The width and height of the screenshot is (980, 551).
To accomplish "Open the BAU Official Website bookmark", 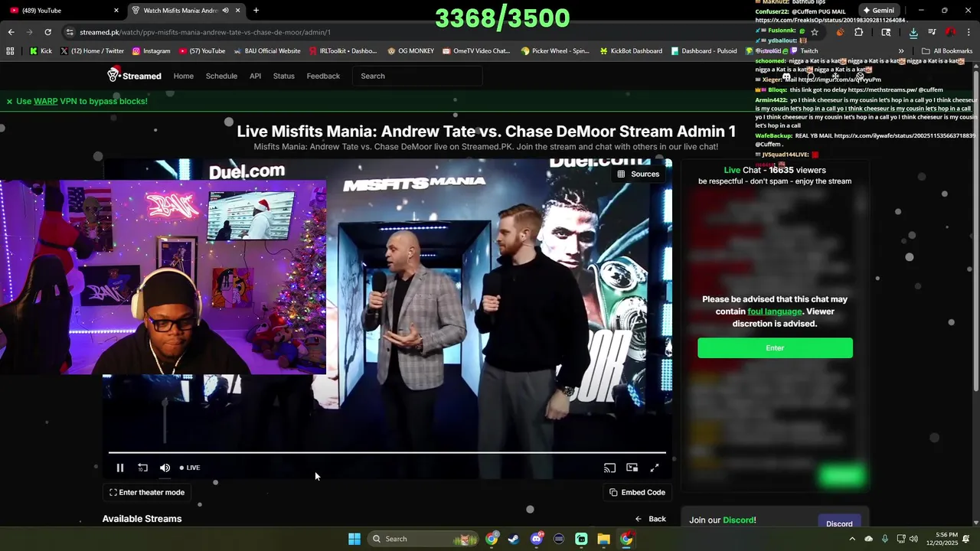I will click(266, 51).
